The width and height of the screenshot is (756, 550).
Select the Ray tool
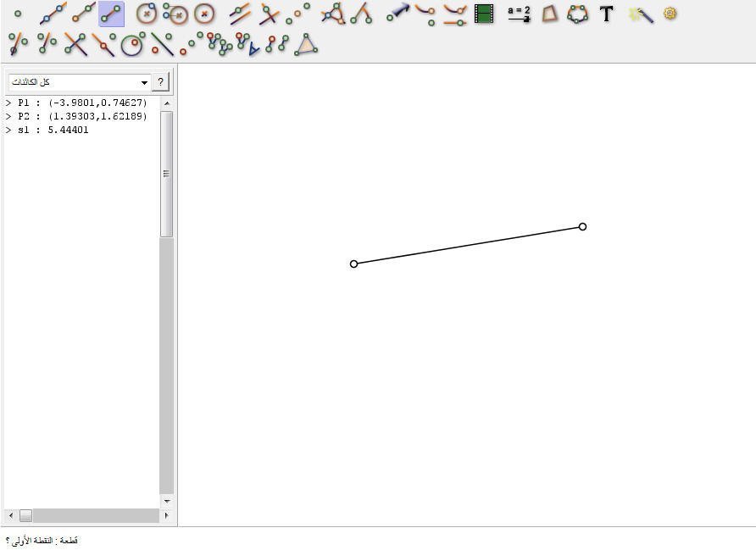[83, 14]
